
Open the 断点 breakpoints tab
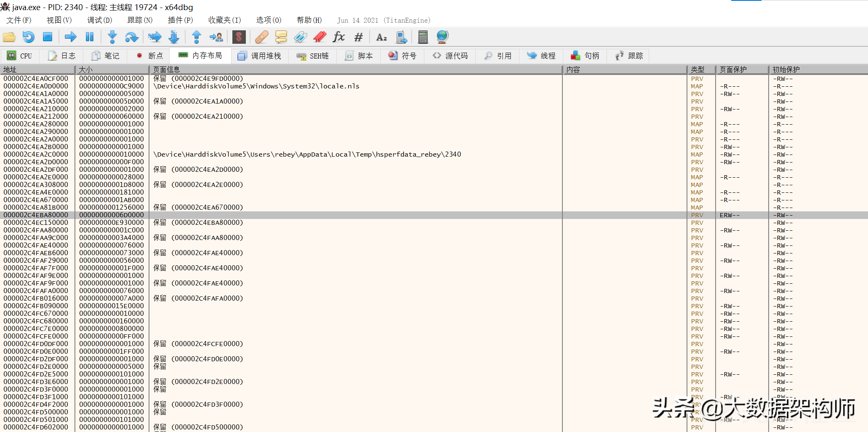(149, 56)
